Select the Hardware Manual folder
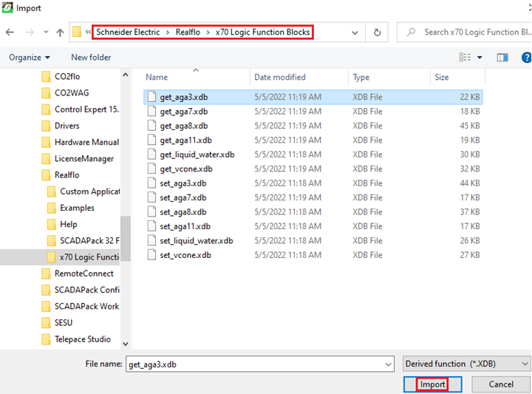This screenshot has width=532, height=394. [x=80, y=142]
